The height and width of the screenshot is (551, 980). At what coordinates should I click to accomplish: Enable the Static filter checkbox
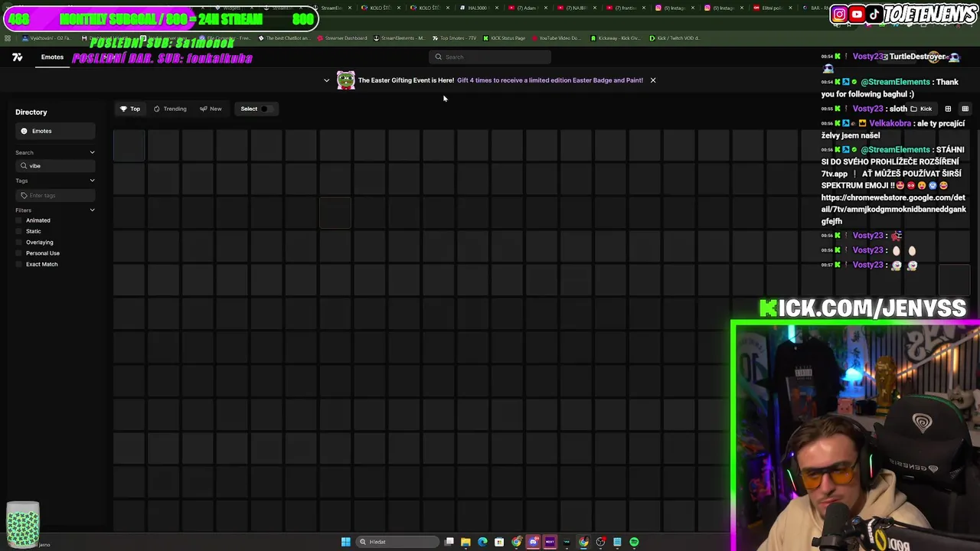[x=19, y=231]
